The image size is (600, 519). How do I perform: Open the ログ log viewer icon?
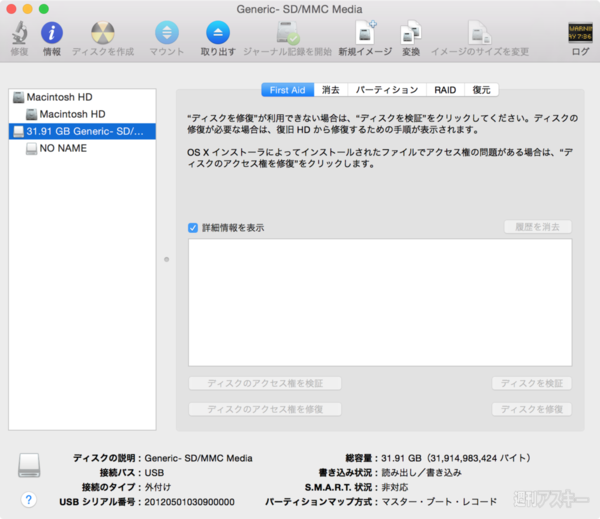[x=580, y=34]
